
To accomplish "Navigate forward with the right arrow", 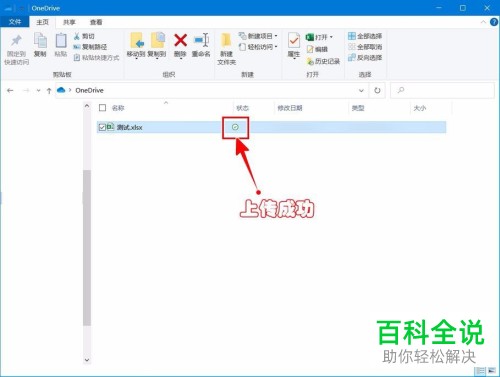I will click(26, 90).
